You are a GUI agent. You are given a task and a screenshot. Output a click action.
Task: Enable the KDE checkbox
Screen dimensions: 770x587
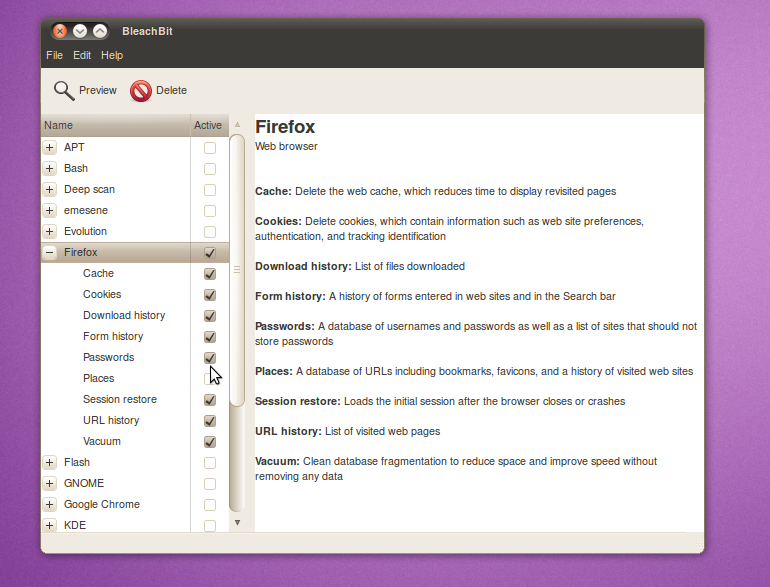tap(210, 526)
